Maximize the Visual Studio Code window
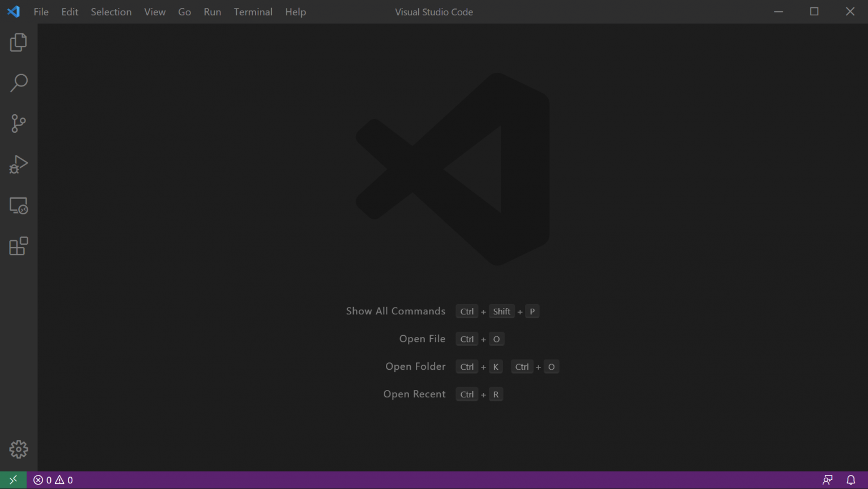 814,11
